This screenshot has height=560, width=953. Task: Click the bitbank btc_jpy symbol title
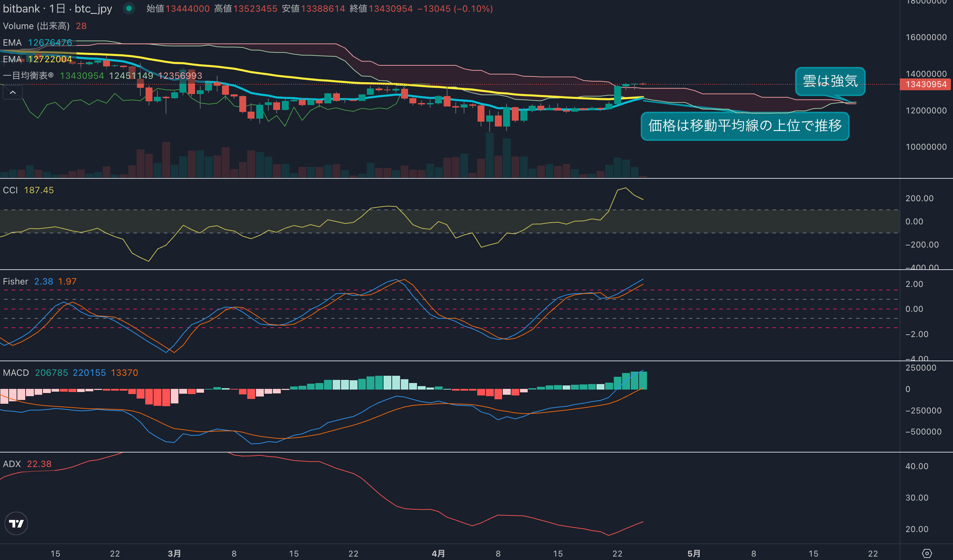[x=57, y=8]
